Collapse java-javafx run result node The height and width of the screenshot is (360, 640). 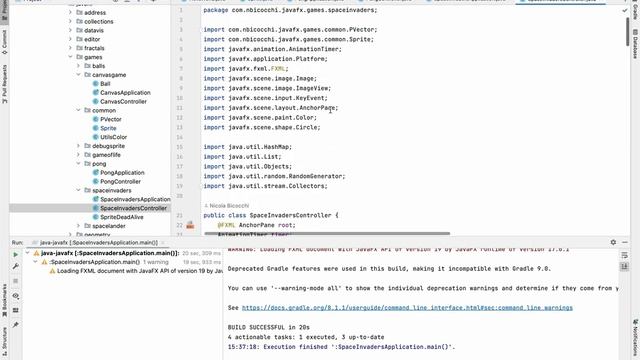[28, 253]
